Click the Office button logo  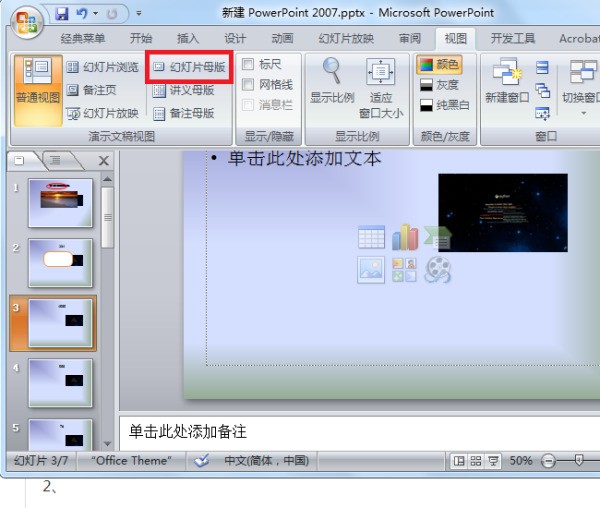click(29, 22)
